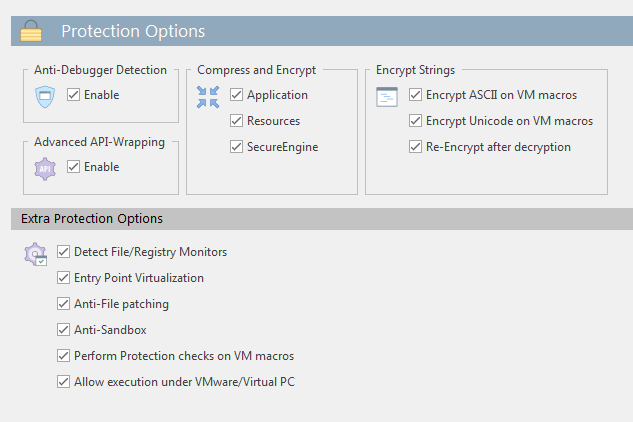Toggle the Resources compression checkbox
This screenshot has width=633, height=422.
[237, 121]
